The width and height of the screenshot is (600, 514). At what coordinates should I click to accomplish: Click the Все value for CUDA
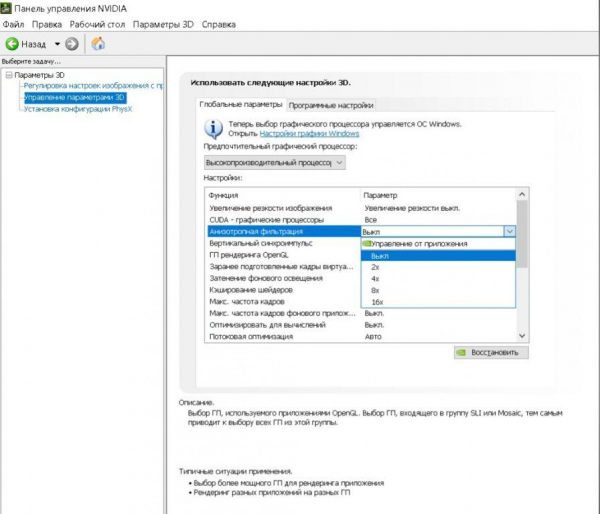pyautogui.click(x=370, y=220)
